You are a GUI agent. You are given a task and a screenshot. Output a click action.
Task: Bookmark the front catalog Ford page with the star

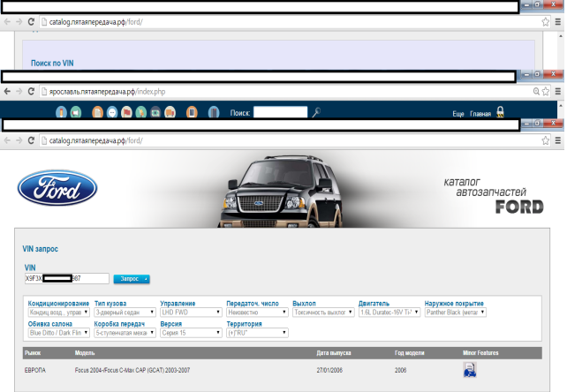tap(546, 140)
